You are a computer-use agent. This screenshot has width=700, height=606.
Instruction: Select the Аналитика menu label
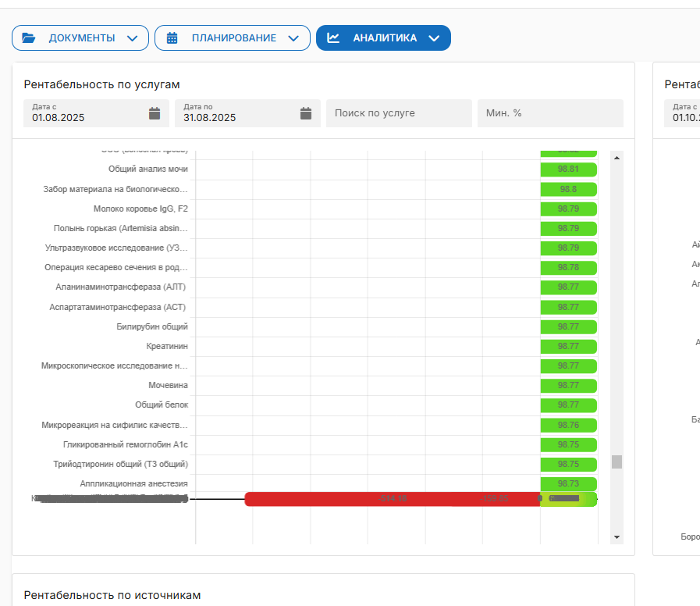(x=385, y=38)
